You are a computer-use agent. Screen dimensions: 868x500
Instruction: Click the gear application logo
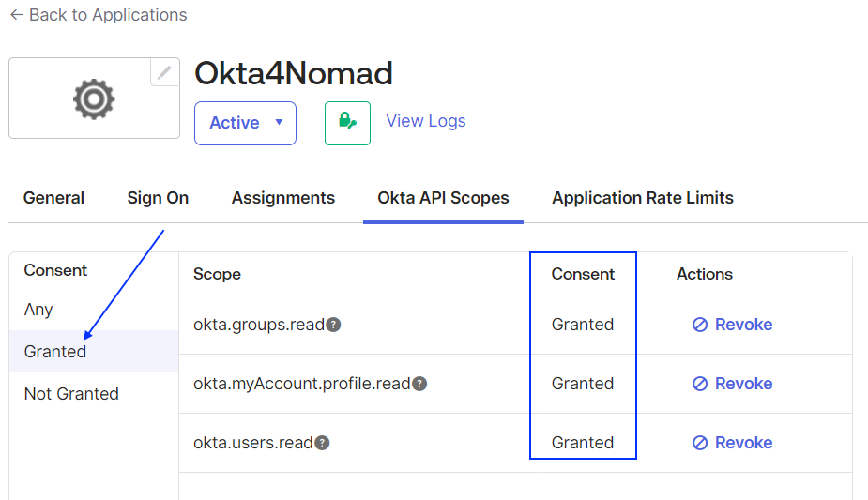94,98
